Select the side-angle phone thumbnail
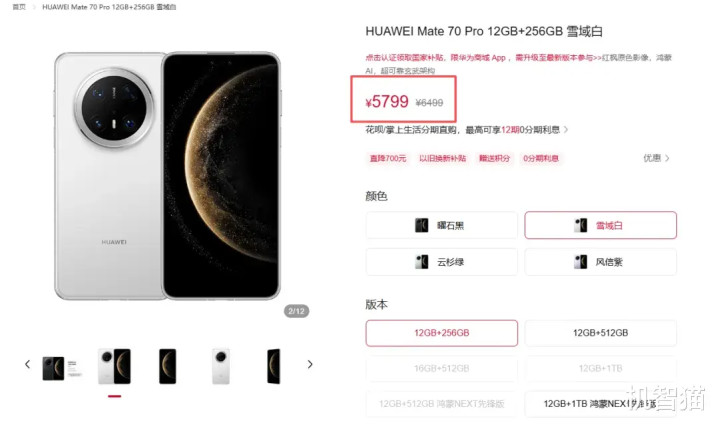The height and width of the screenshot is (429, 719). pos(274,366)
